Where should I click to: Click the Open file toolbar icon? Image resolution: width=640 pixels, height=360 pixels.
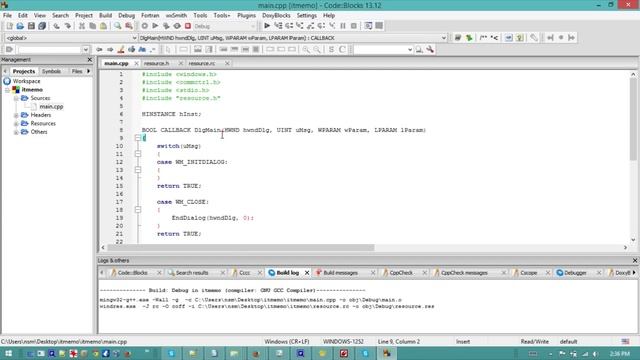click(20, 26)
